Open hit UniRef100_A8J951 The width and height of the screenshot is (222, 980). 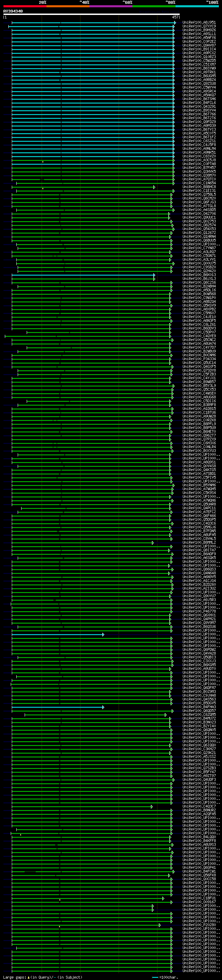[199, 23]
